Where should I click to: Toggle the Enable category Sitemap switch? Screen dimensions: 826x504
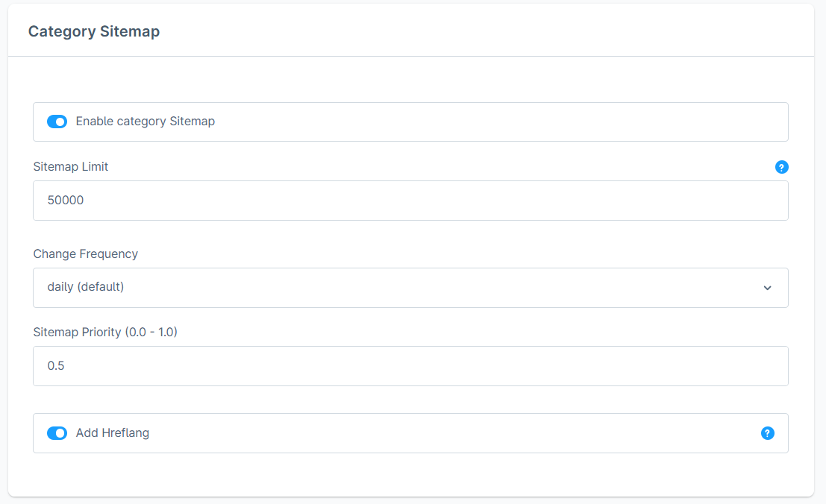point(57,122)
